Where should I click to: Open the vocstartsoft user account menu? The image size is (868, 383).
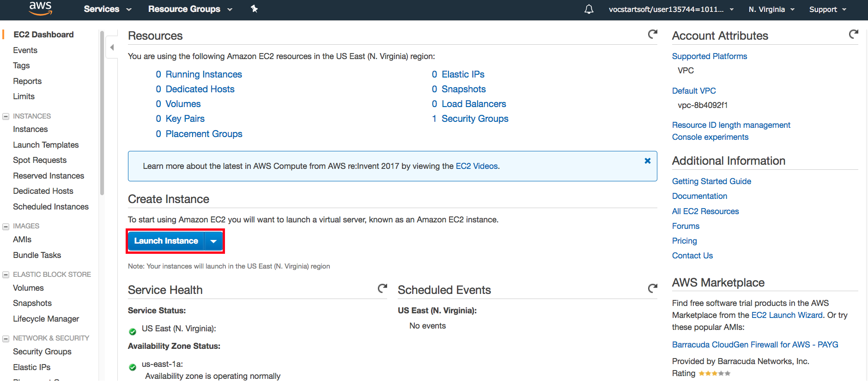point(671,9)
